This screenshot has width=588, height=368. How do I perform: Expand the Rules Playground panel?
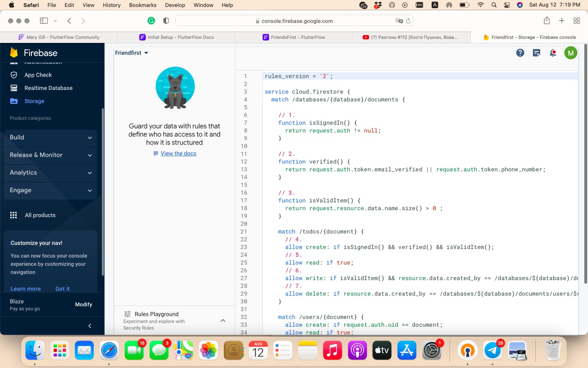click(223, 321)
